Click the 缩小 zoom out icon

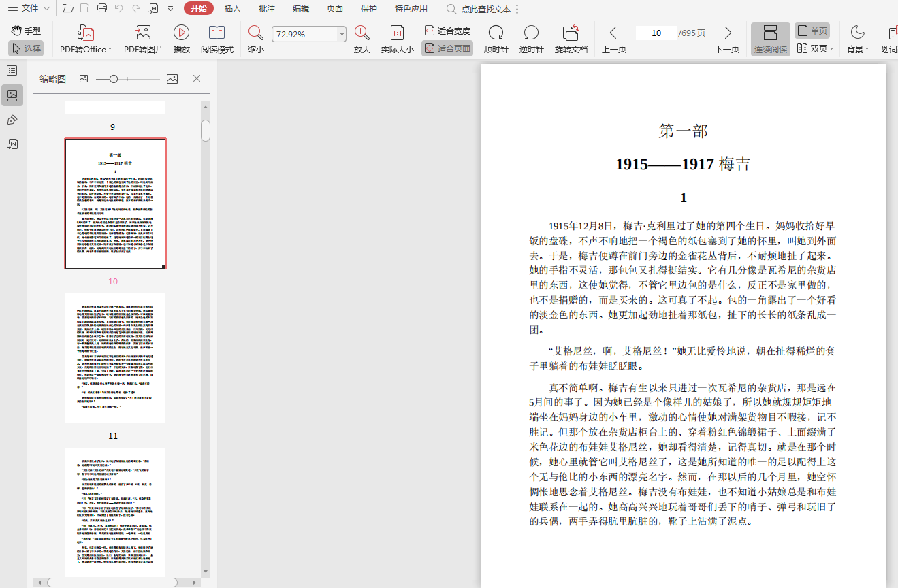coord(256,32)
